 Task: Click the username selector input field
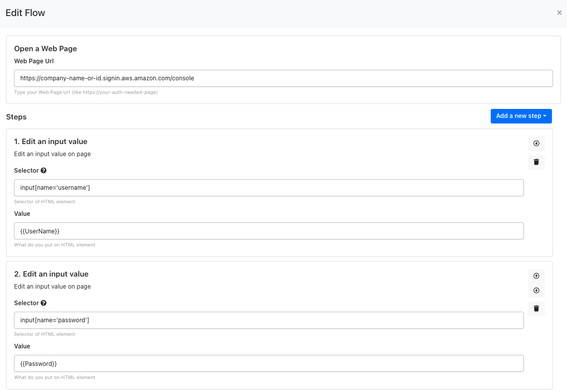pyautogui.click(x=268, y=188)
